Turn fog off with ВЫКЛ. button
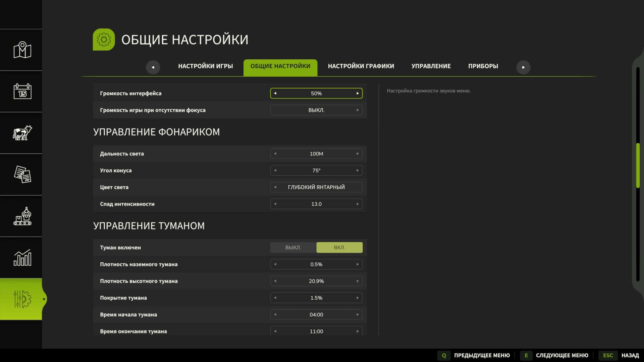 click(293, 247)
